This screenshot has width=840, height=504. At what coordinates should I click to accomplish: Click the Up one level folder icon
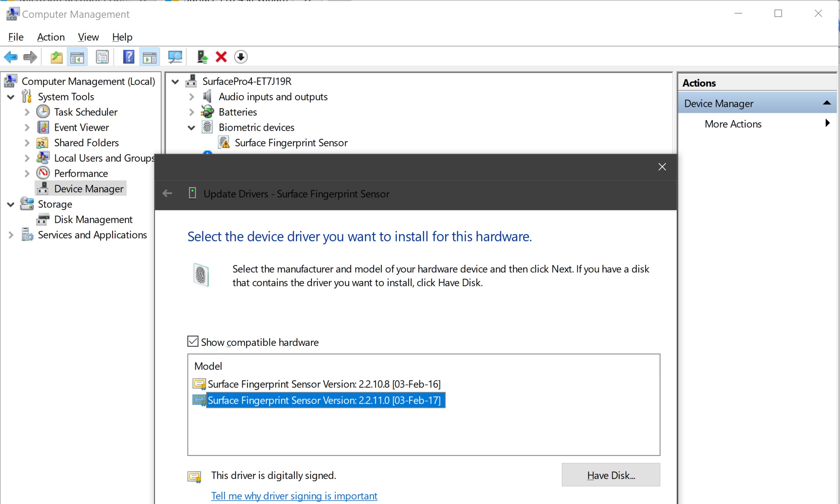[x=56, y=57]
